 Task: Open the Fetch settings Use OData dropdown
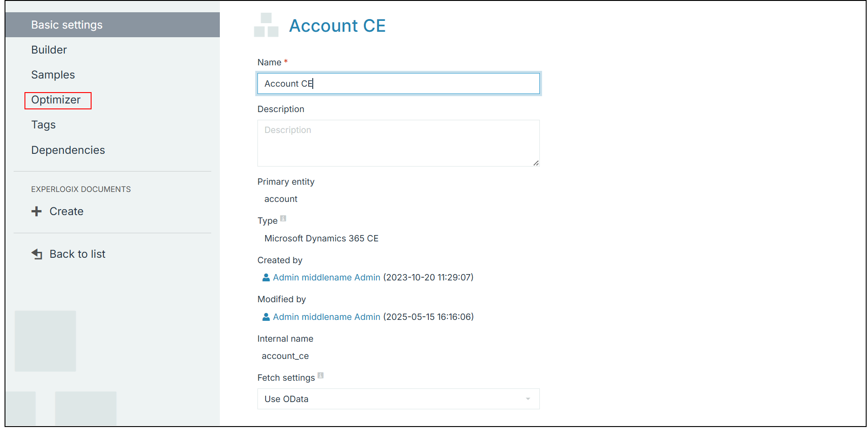pyautogui.click(x=398, y=399)
